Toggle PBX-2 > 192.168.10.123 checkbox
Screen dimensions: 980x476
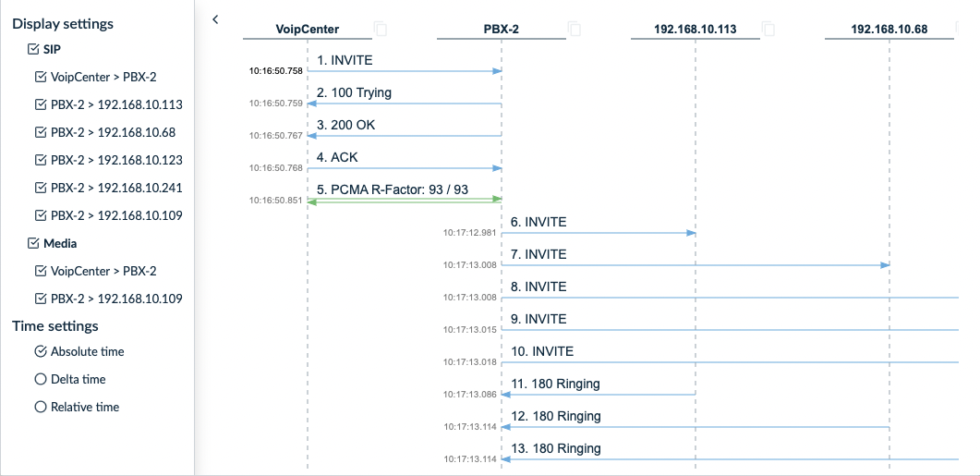pos(41,160)
